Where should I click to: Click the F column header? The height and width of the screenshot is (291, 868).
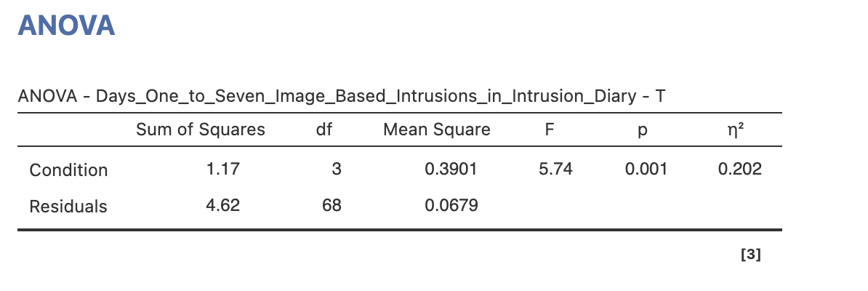pyautogui.click(x=549, y=129)
